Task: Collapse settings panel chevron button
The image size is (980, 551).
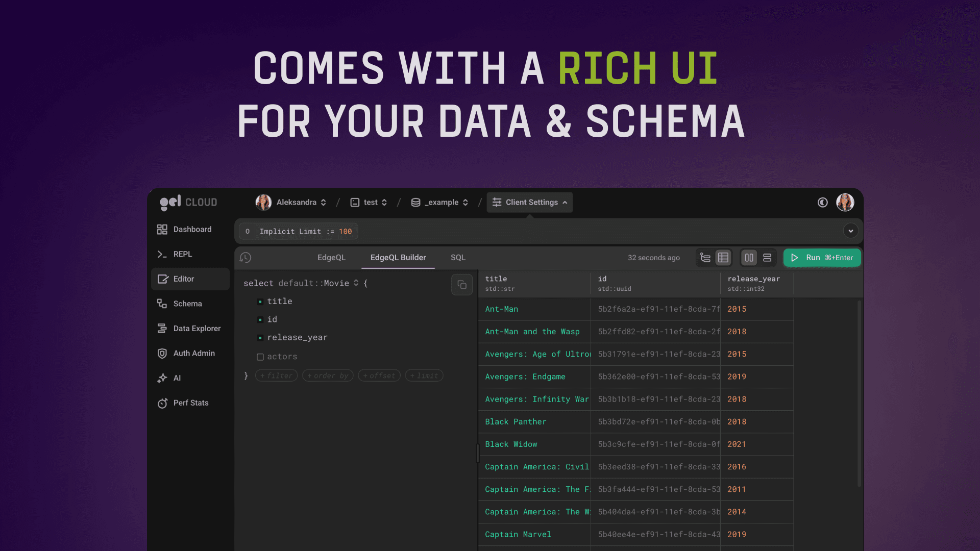Action: click(850, 231)
